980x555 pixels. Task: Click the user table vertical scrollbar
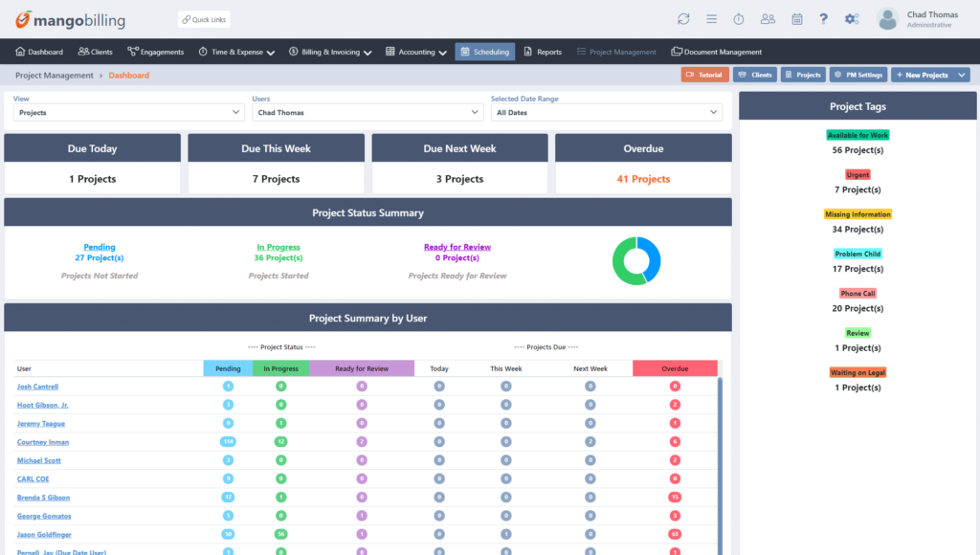pos(720,465)
